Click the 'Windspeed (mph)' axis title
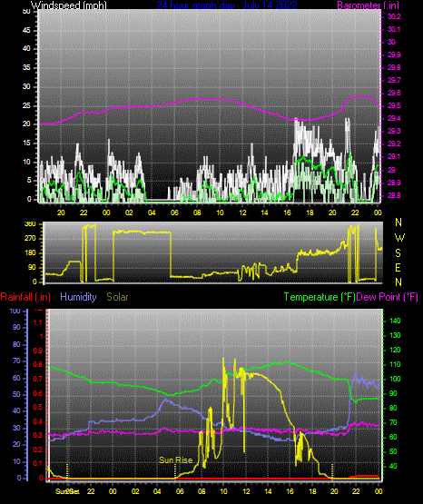 (x=68, y=5)
